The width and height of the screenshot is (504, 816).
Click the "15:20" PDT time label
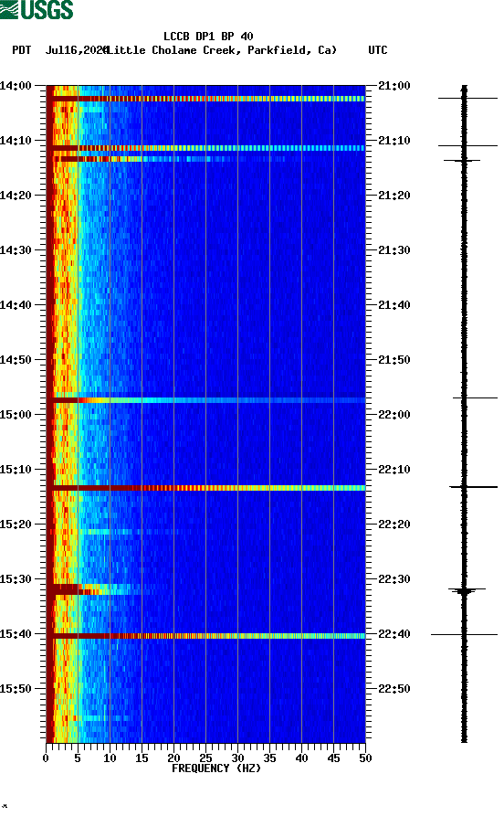[x=16, y=525]
